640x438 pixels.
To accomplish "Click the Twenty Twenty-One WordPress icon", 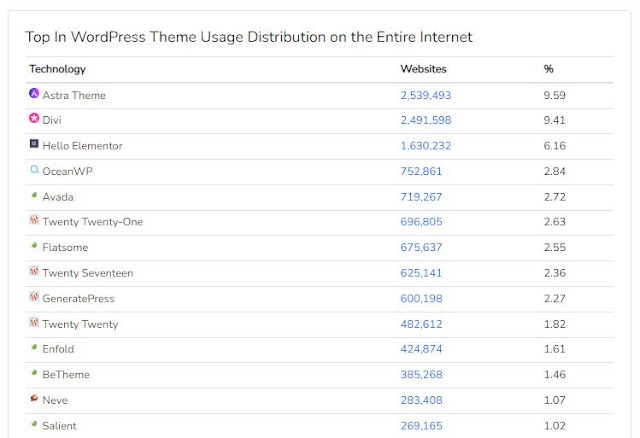I will pyautogui.click(x=34, y=220).
